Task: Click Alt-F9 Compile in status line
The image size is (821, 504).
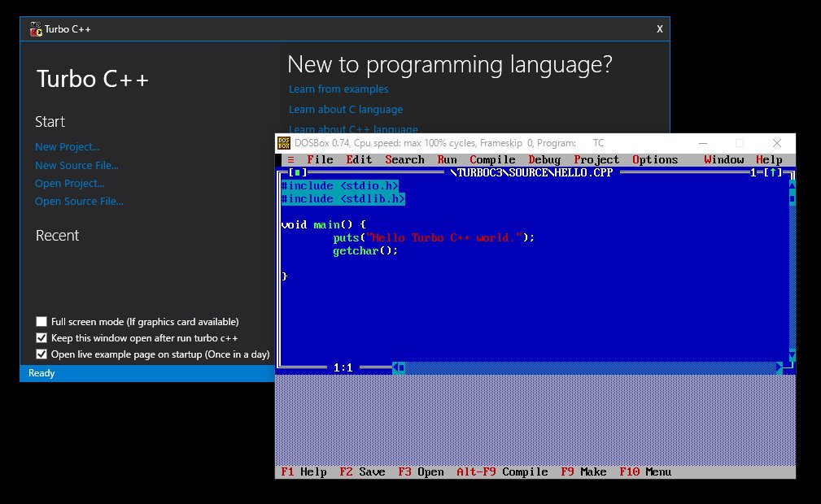Action: (502, 471)
